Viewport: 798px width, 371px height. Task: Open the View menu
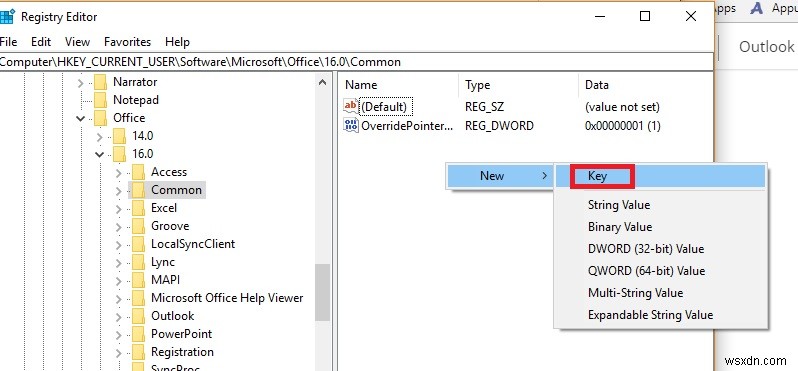point(77,42)
